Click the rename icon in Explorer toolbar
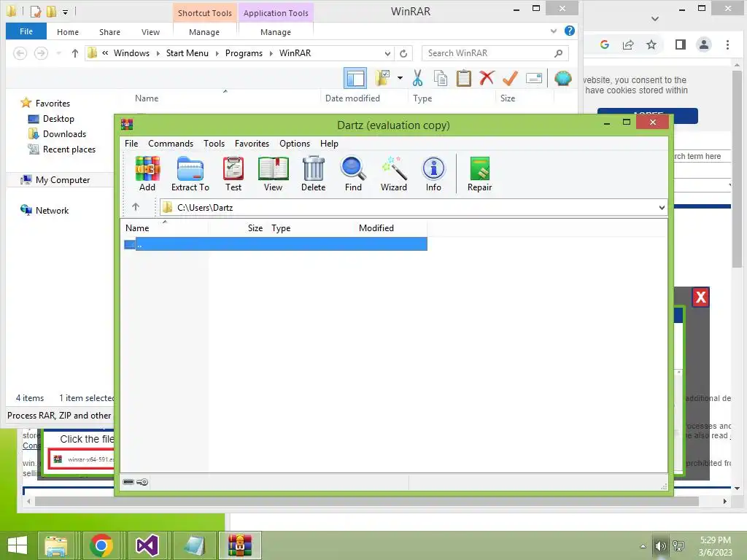This screenshot has height=560, width=747. click(x=533, y=78)
